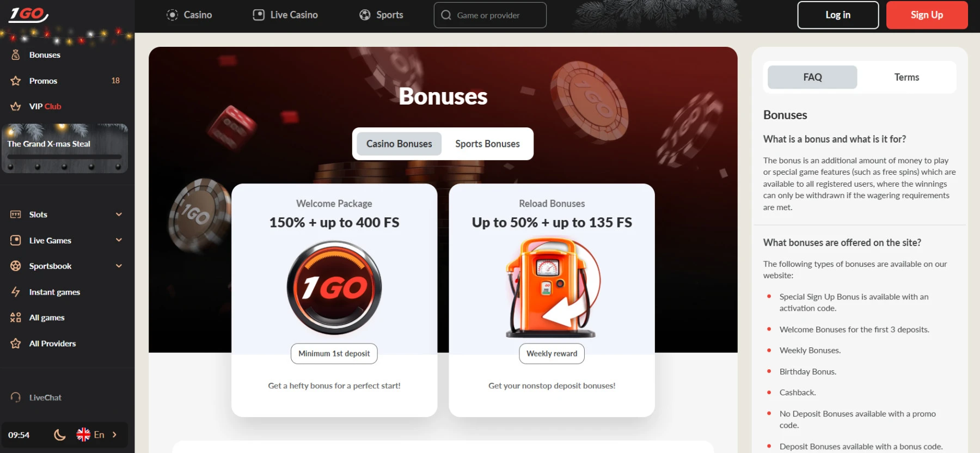980x453 pixels.
Task: Focus the Game or provider search field
Action: pos(490,15)
